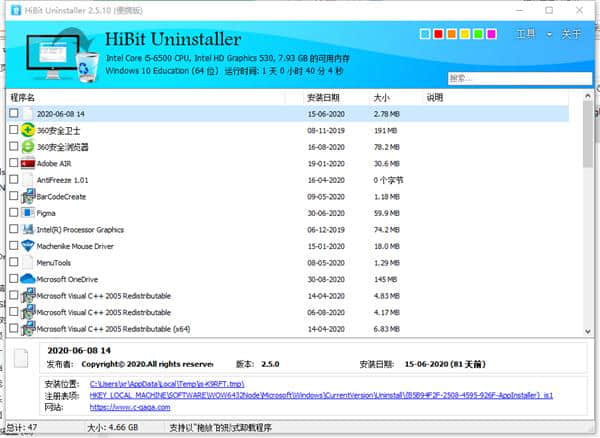Sort by 大小 column header
This screenshot has height=438, width=600.
tap(382, 98)
